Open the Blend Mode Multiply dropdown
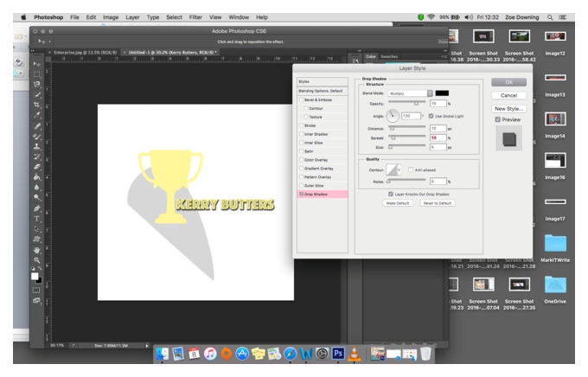Screen dimensions: 588x377 (410, 93)
